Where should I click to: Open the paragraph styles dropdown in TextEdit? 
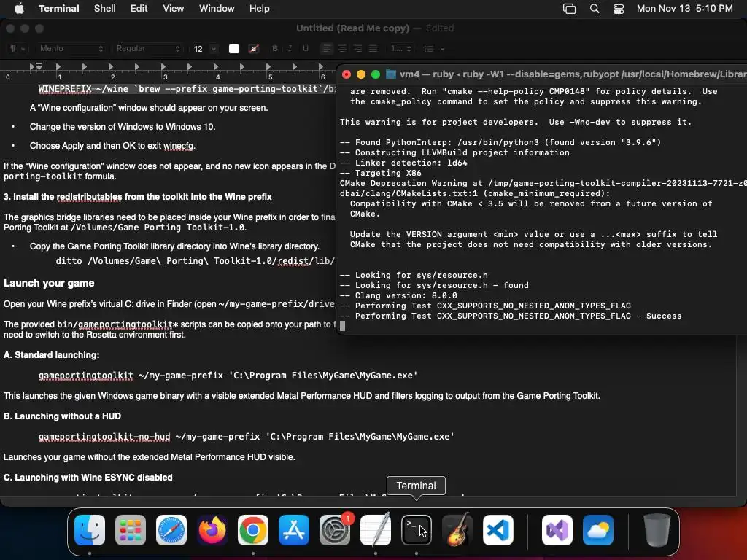(18, 49)
